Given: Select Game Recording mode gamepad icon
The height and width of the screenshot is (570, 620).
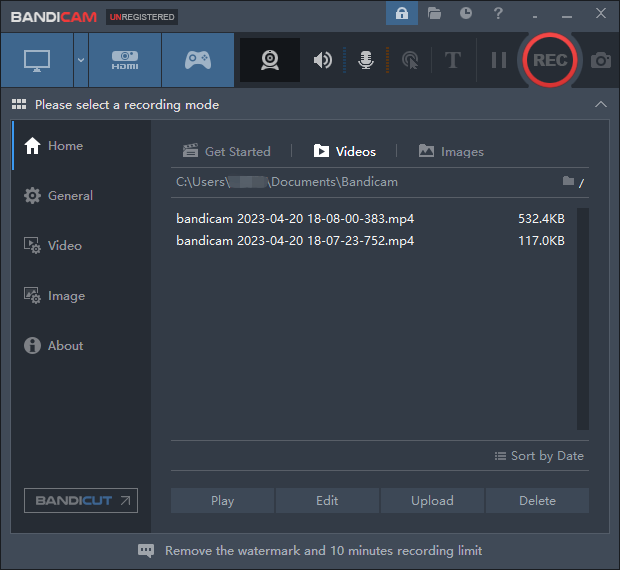Looking at the screenshot, I should pyautogui.click(x=198, y=60).
